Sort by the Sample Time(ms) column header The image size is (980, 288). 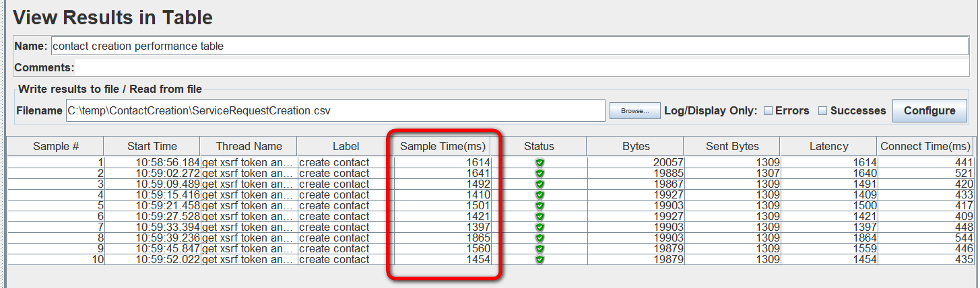pyautogui.click(x=443, y=146)
